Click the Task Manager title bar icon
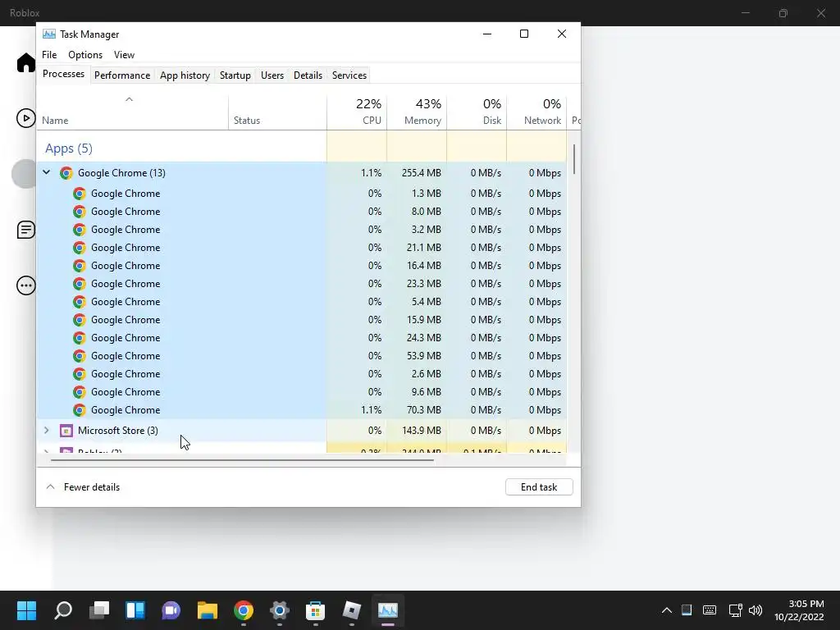This screenshot has width=840, height=630. coord(48,34)
